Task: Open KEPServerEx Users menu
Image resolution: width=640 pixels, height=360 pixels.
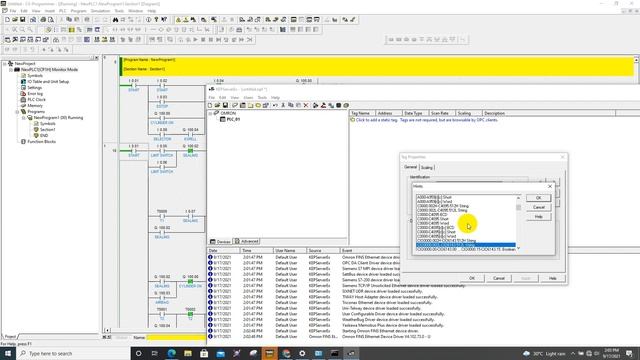Action: pos(248,98)
